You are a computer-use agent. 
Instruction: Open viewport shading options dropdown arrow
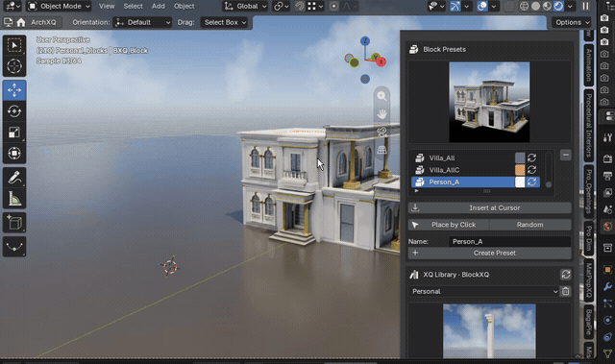tap(570, 7)
